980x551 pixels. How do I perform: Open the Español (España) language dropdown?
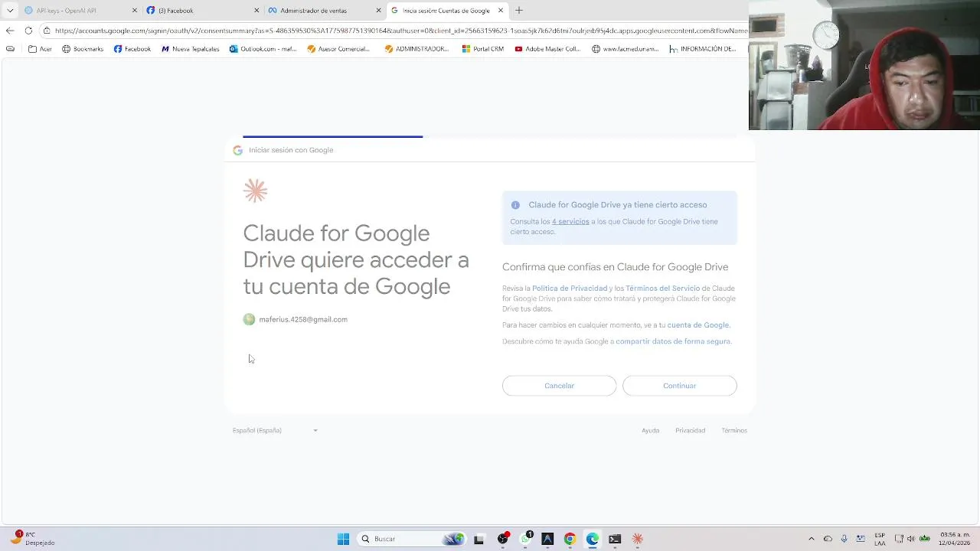point(275,430)
